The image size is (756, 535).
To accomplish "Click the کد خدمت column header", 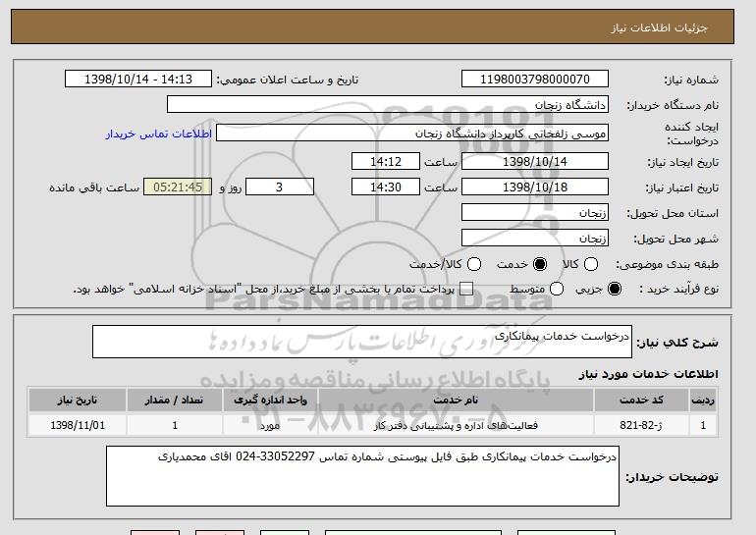I will click(641, 401).
